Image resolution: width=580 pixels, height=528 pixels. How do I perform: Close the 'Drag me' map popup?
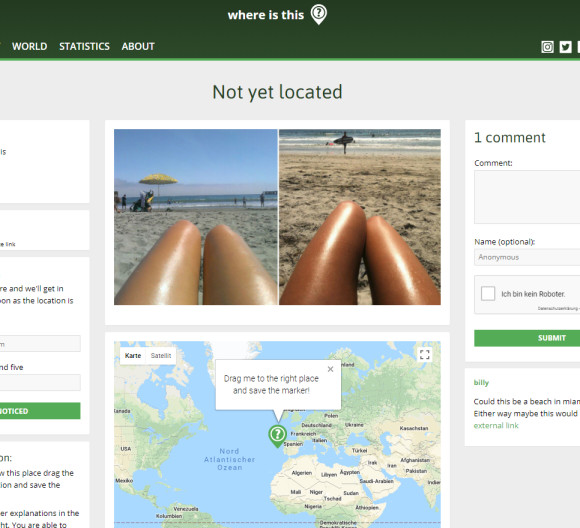(x=330, y=369)
